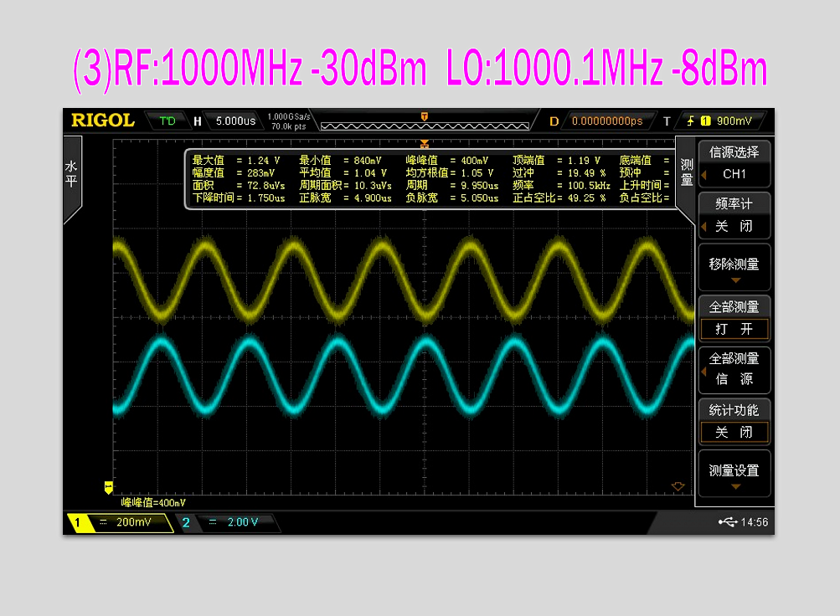Expand the 测量设置 measurement settings menu
Image resolution: width=840 pixels, height=616 pixels.
pos(734,475)
